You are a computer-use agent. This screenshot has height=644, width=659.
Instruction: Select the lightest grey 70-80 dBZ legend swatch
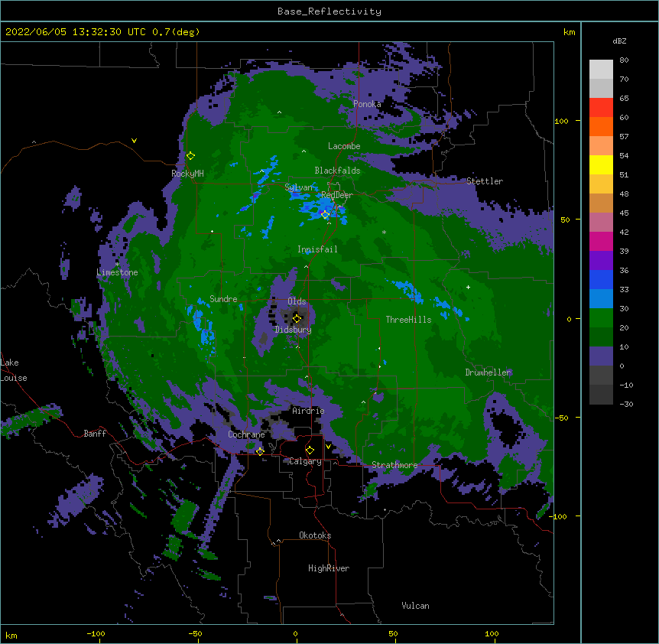point(601,70)
